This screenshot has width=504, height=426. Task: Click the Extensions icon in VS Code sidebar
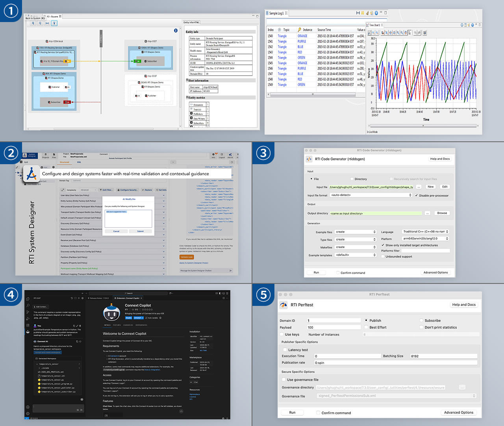[28, 325]
